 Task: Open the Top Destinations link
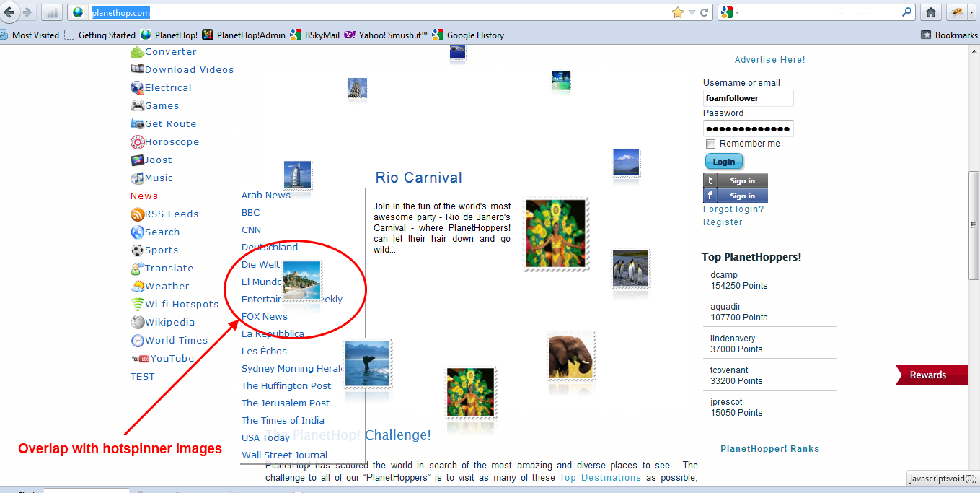[600, 478]
